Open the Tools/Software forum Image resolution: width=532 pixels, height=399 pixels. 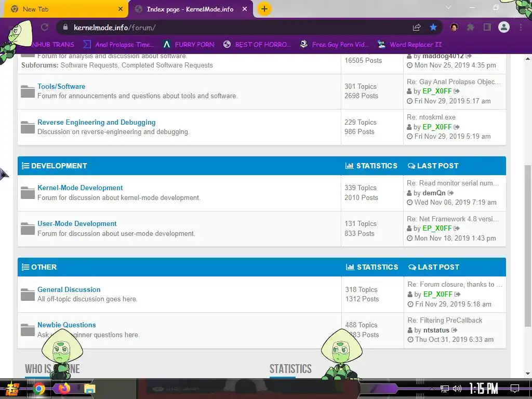pos(61,87)
